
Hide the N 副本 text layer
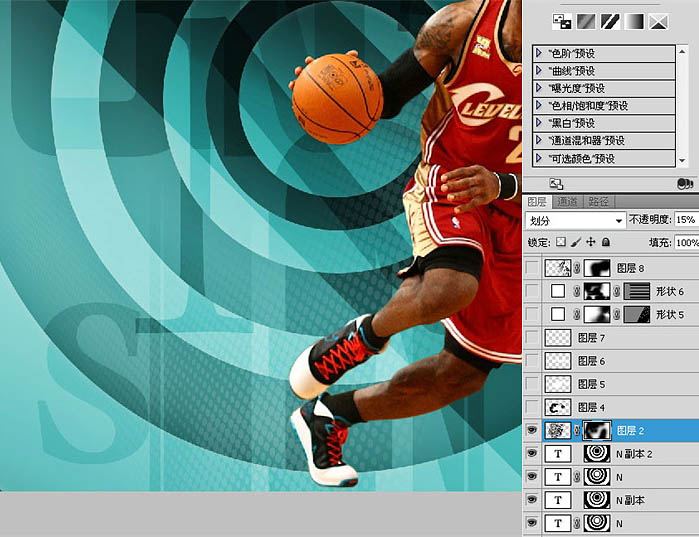532,500
